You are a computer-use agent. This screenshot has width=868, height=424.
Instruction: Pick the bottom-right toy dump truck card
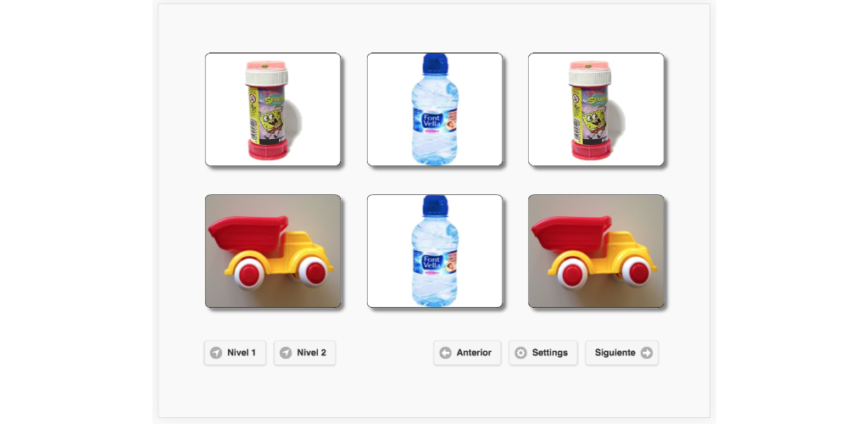coord(596,251)
